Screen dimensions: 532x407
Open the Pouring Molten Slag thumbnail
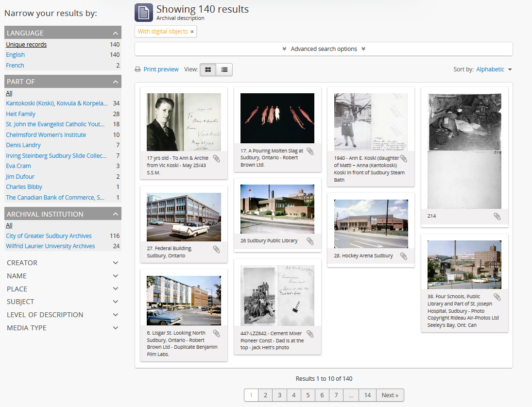[277, 118]
